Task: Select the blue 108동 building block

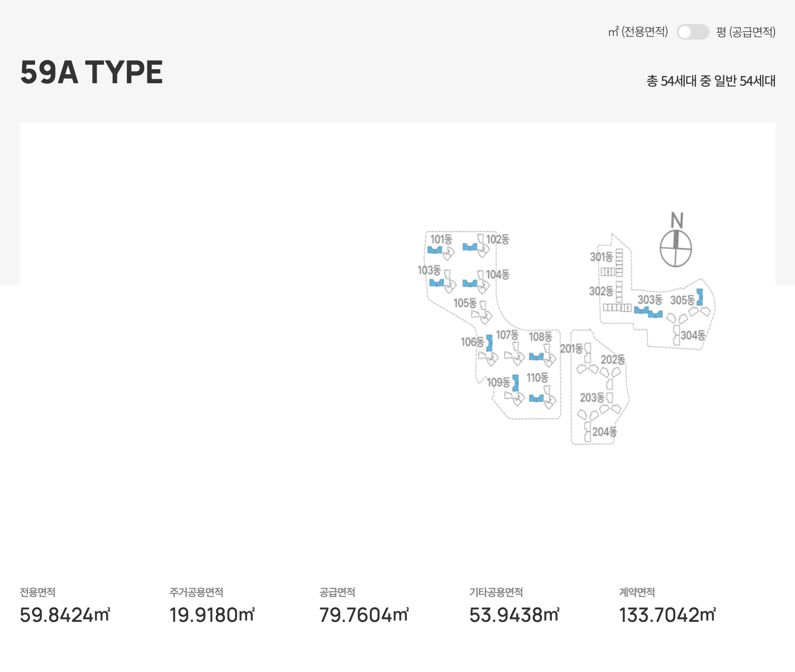Action: point(536,357)
